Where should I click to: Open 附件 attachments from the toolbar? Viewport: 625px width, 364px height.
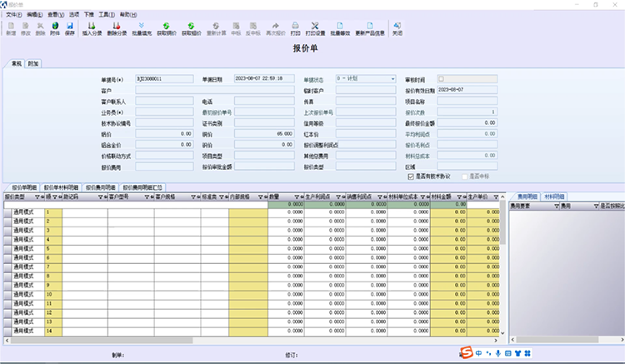pyautogui.click(x=55, y=28)
